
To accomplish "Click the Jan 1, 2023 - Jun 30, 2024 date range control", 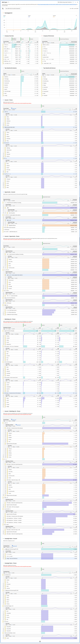I will tap(74, 8).
